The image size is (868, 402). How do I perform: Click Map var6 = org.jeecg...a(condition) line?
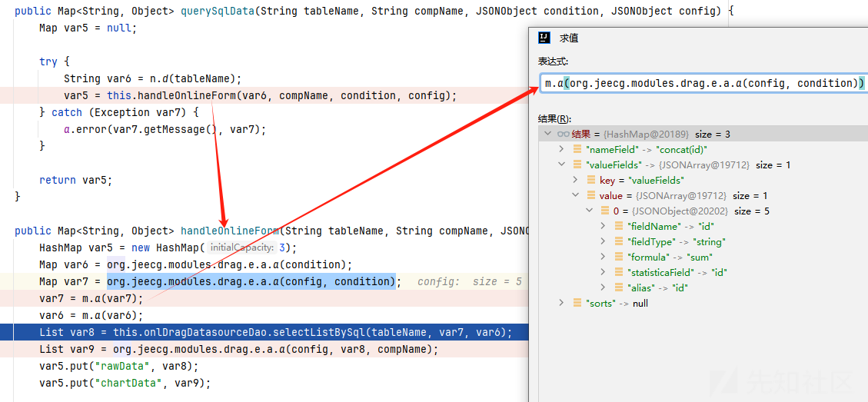point(195,264)
